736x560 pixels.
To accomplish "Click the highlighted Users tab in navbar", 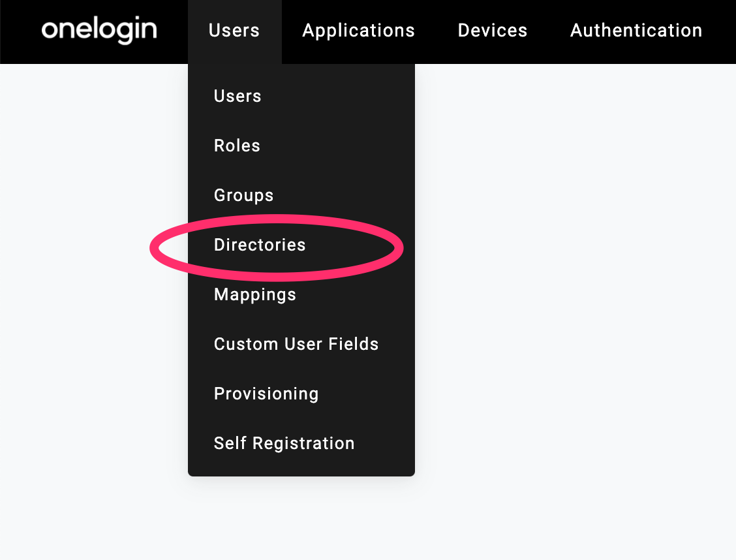I will click(234, 30).
